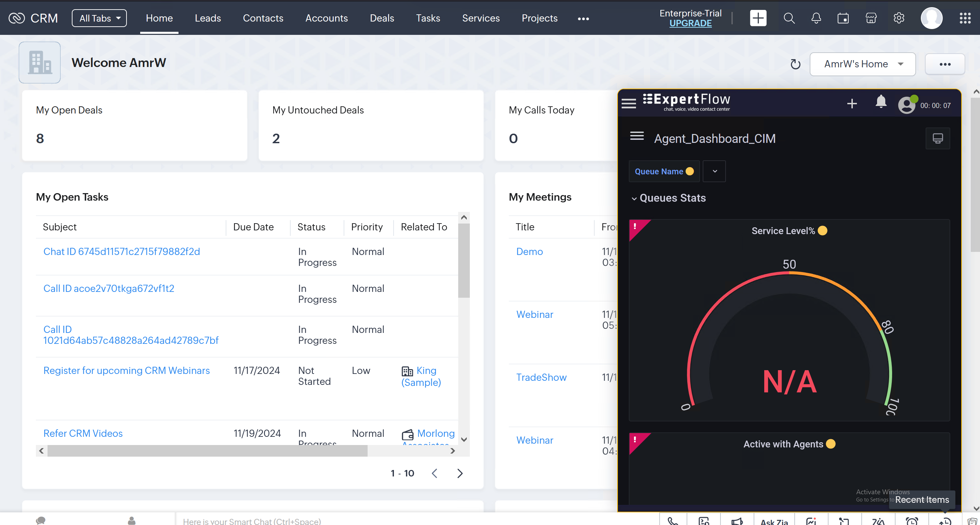Screen dimensions: 980x525
Task: Open the calendar icon in top bar
Action: (x=843, y=18)
